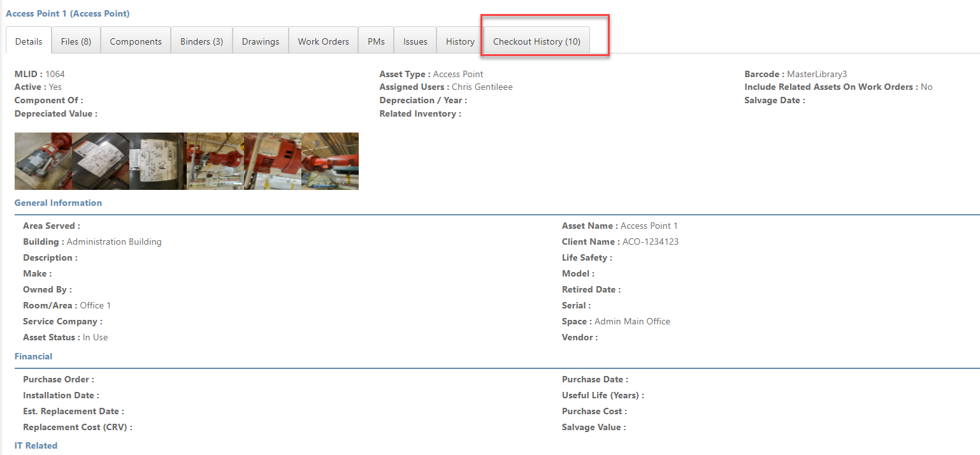980x455 pixels.
Task: Click the Asset Name value Access Point 1
Action: click(x=649, y=226)
